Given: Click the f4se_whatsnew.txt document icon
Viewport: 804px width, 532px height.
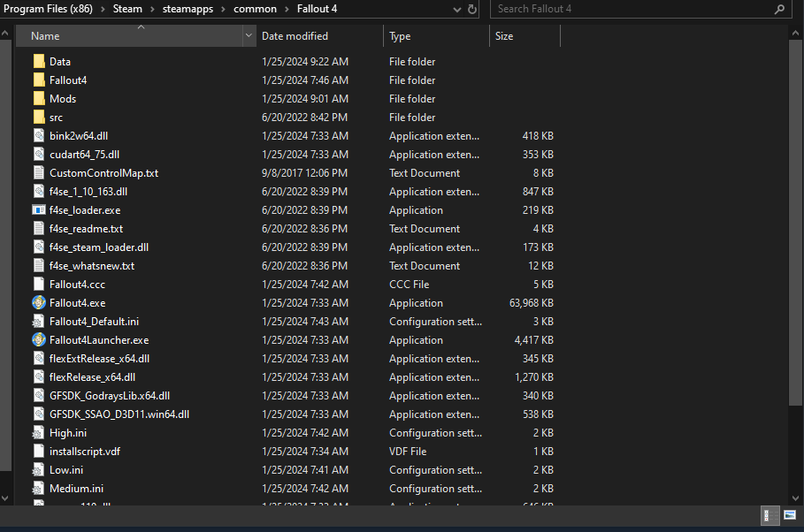Looking at the screenshot, I should coord(39,265).
